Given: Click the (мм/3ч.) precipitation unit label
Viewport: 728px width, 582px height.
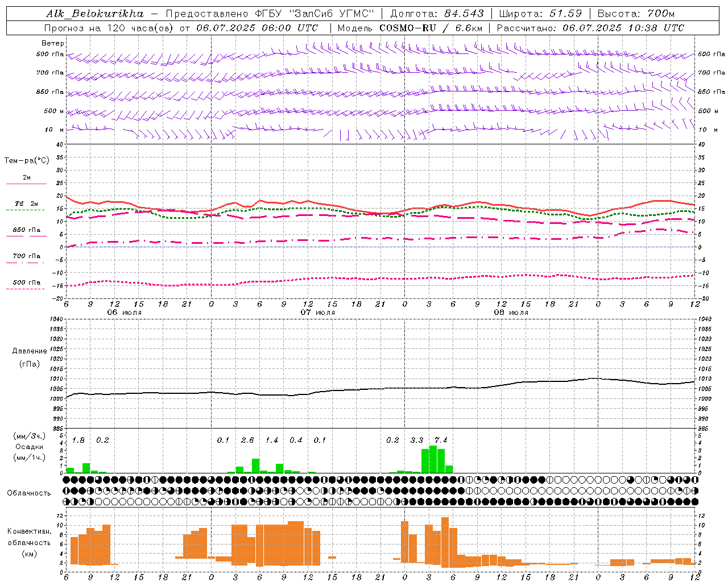Looking at the screenshot, I should click(30, 436).
